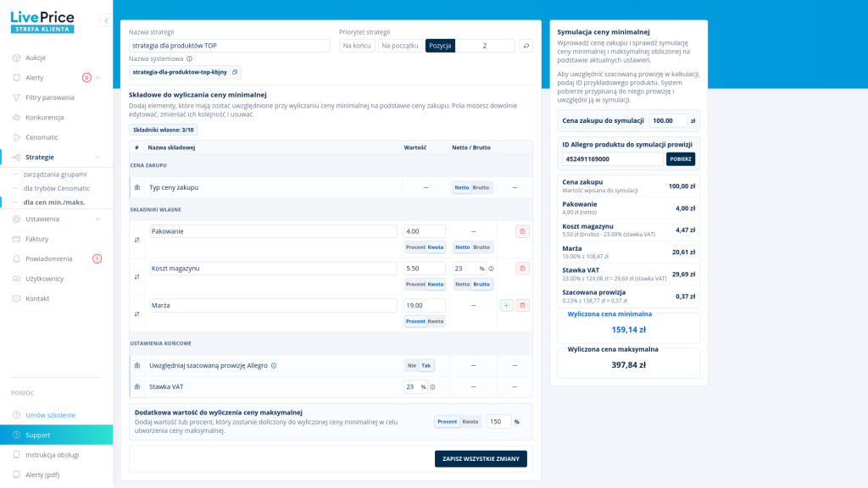
Task: Click the LivePrice Strefa Klienta logo
Action: (x=42, y=22)
